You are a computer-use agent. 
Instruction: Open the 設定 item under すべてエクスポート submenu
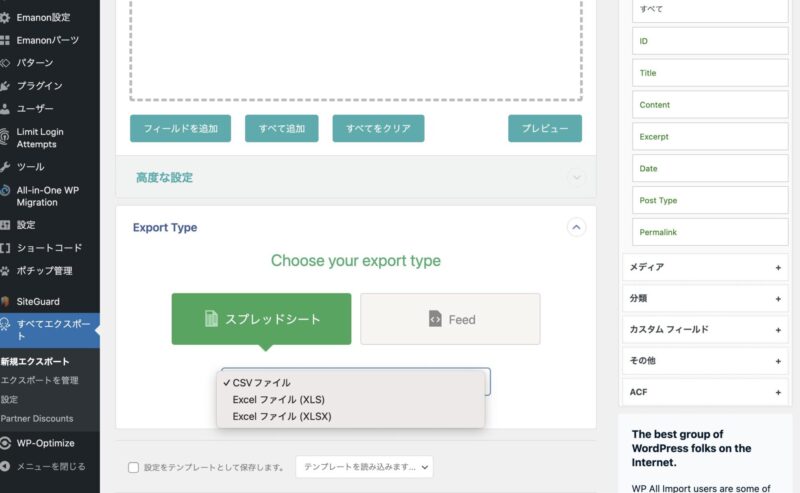point(9,399)
